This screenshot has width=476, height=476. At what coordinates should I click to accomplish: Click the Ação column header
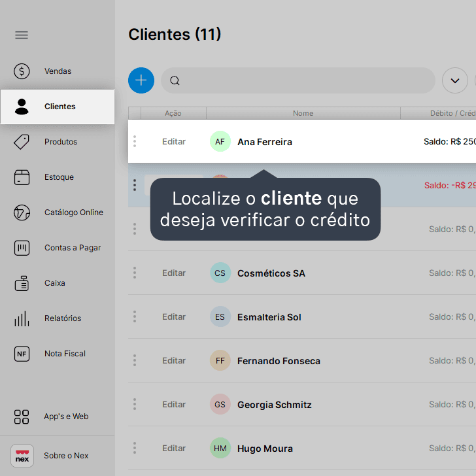[x=173, y=113]
